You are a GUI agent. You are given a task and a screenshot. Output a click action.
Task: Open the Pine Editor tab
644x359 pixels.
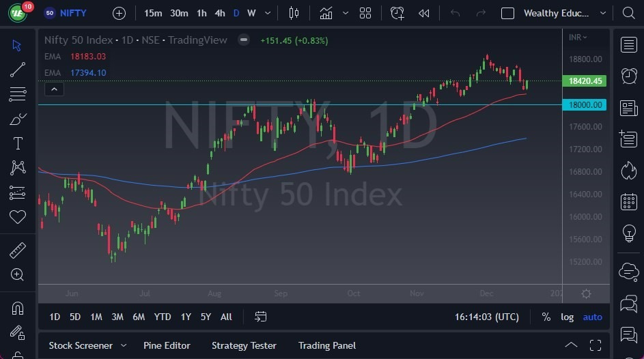tap(167, 345)
